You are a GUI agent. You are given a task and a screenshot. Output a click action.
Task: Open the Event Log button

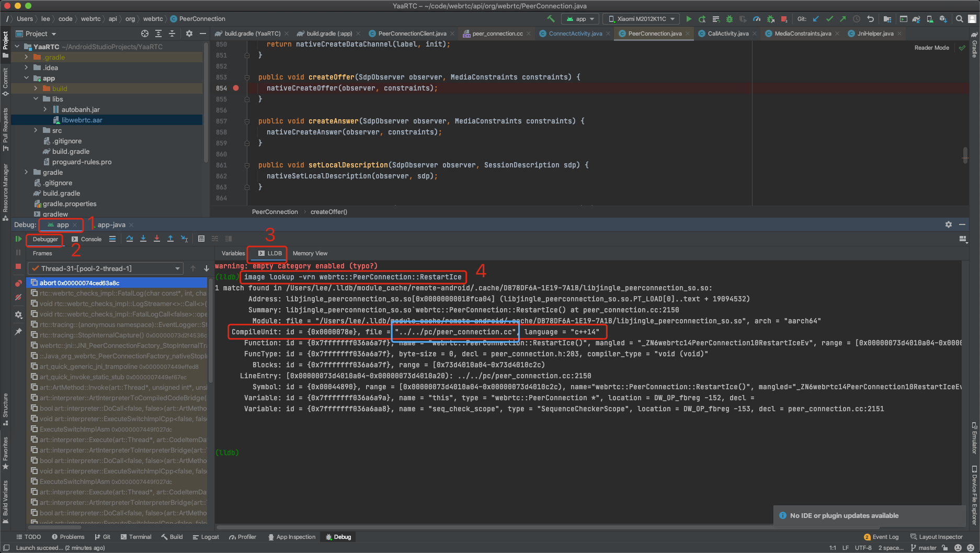coord(881,537)
